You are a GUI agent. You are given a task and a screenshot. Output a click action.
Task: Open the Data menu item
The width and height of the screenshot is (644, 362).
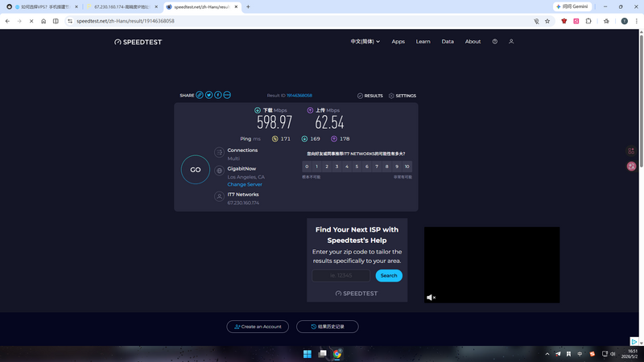[448, 42]
